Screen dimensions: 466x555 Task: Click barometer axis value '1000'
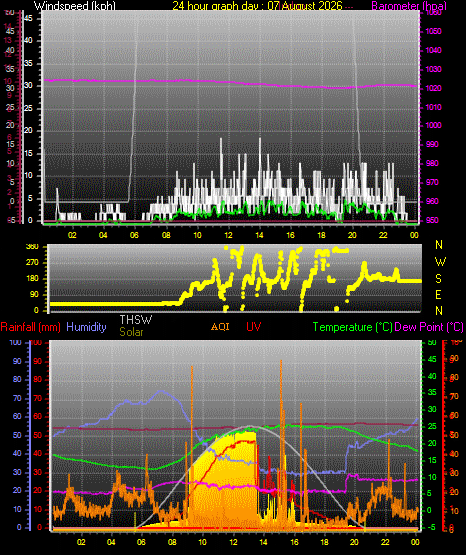pyautogui.click(x=433, y=125)
